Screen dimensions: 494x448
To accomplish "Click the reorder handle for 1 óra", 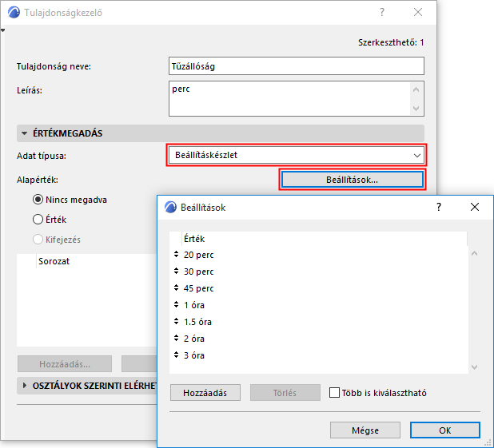I will click(176, 305).
